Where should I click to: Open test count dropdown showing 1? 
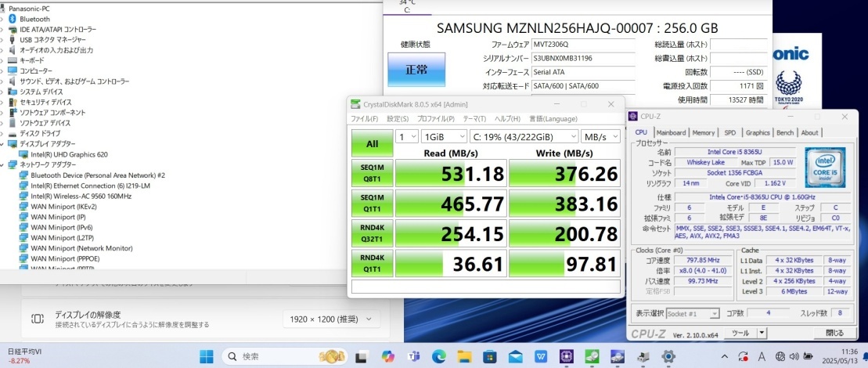(x=406, y=136)
